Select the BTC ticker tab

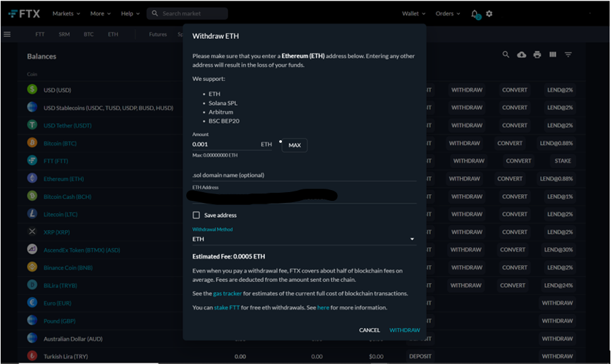88,34
